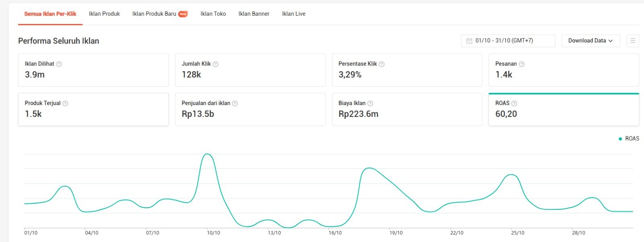The height and width of the screenshot is (242, 644).
Task: Open the hamburger list menu icon
Action: tap(633, 41)
